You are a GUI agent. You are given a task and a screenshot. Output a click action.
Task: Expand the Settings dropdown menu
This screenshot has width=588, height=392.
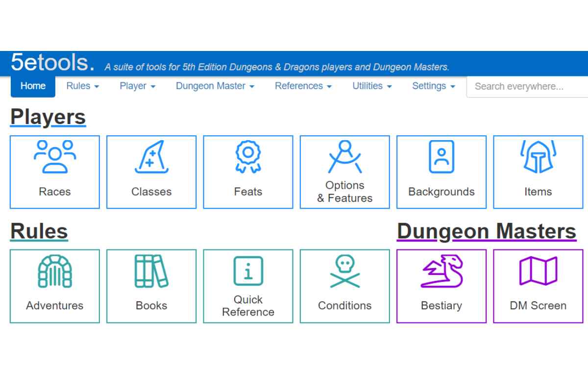(x=434, y=86)
